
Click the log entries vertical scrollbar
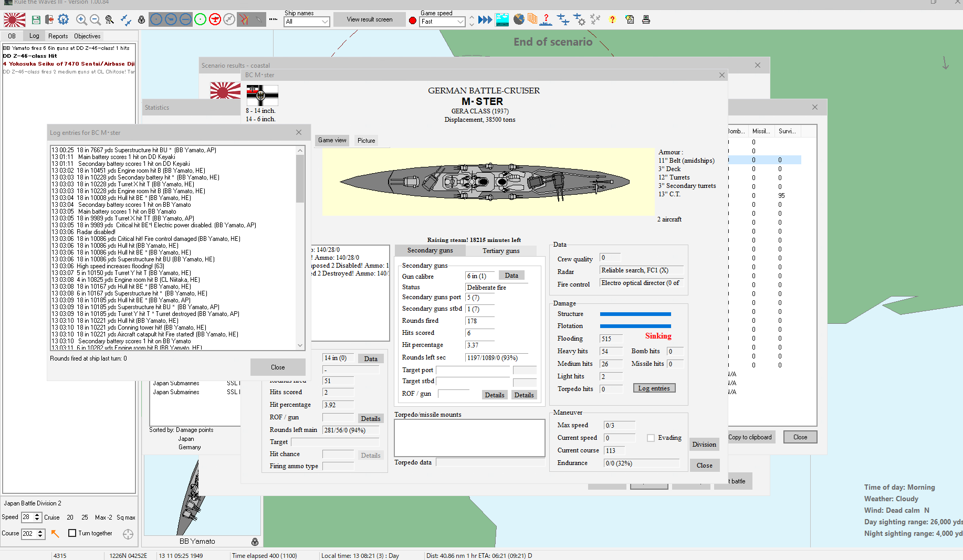coord(300,248)
